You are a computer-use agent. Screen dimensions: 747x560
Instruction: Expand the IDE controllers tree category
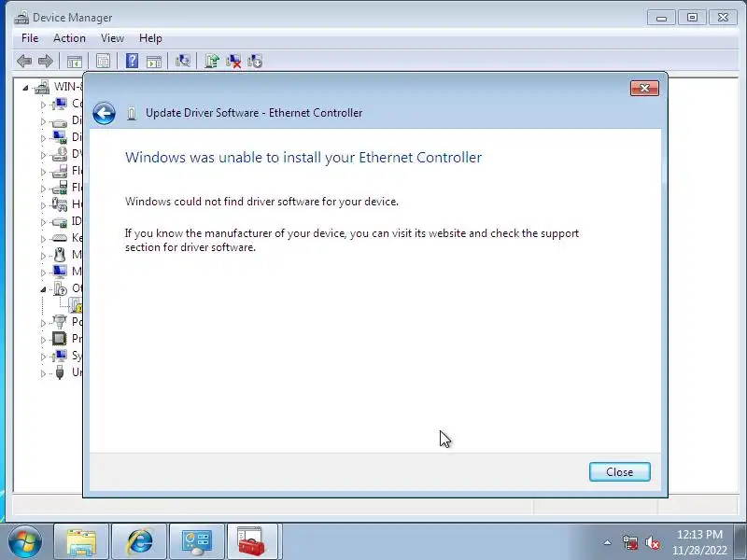[x=43, y=222]
